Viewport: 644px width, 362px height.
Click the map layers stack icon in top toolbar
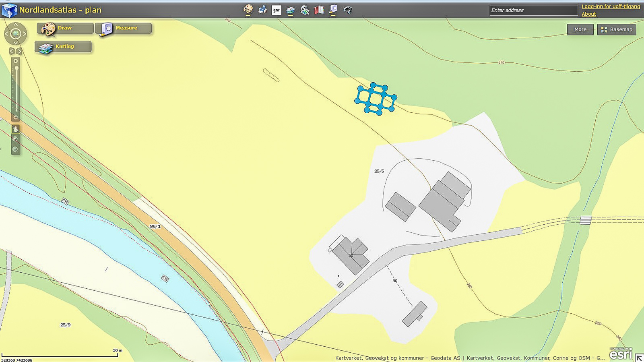291,10
